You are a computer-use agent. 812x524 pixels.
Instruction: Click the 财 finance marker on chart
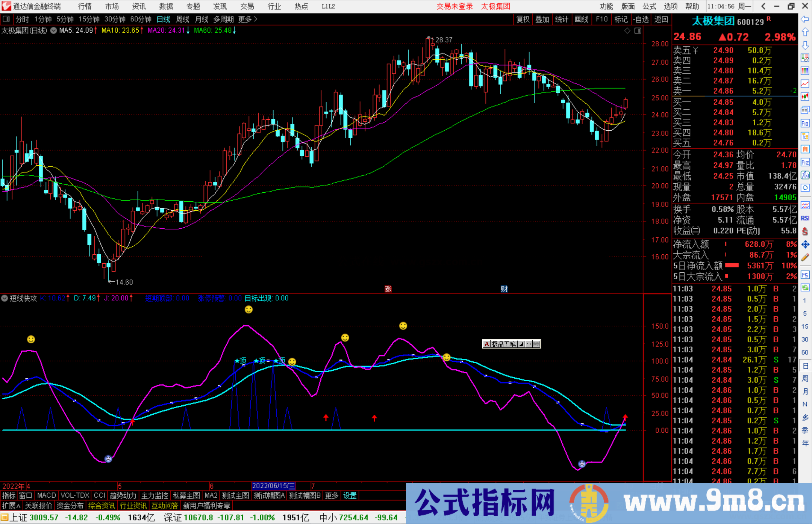[504, 289]
